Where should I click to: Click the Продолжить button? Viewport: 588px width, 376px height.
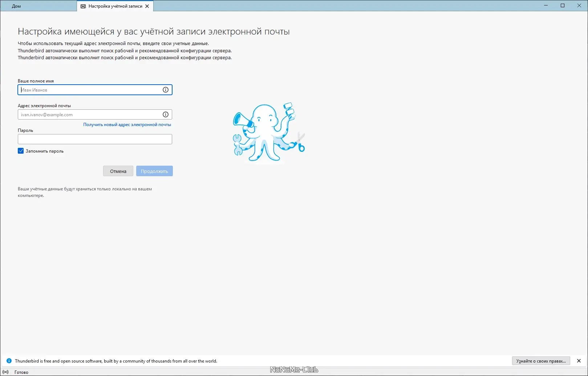(154, 171)
